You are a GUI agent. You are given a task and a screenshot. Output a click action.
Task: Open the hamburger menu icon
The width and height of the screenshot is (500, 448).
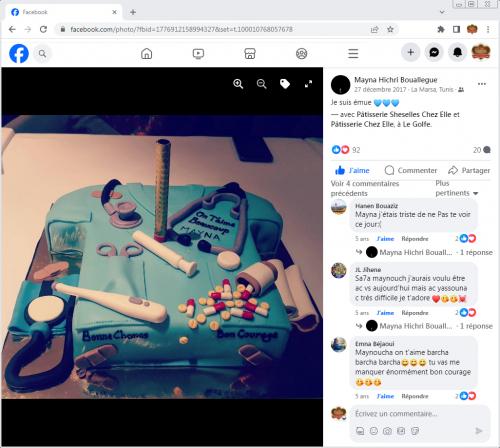(353, 53)
